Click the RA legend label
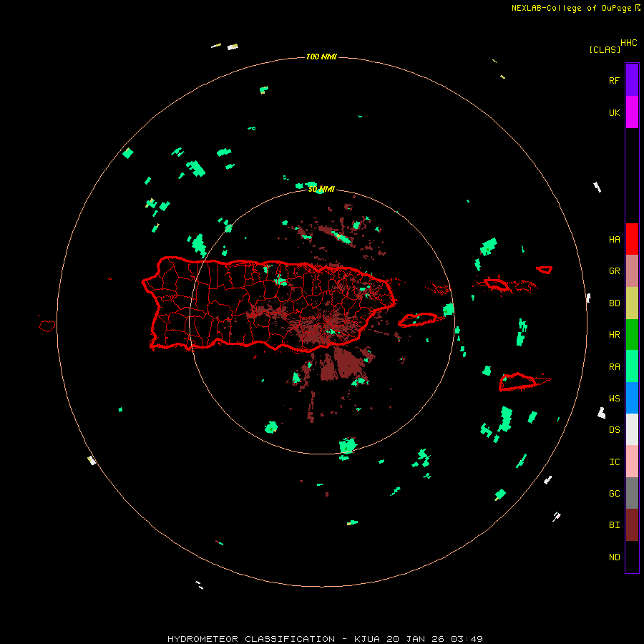644x644 pixels. pyautogui.click(x=614, y=366)
